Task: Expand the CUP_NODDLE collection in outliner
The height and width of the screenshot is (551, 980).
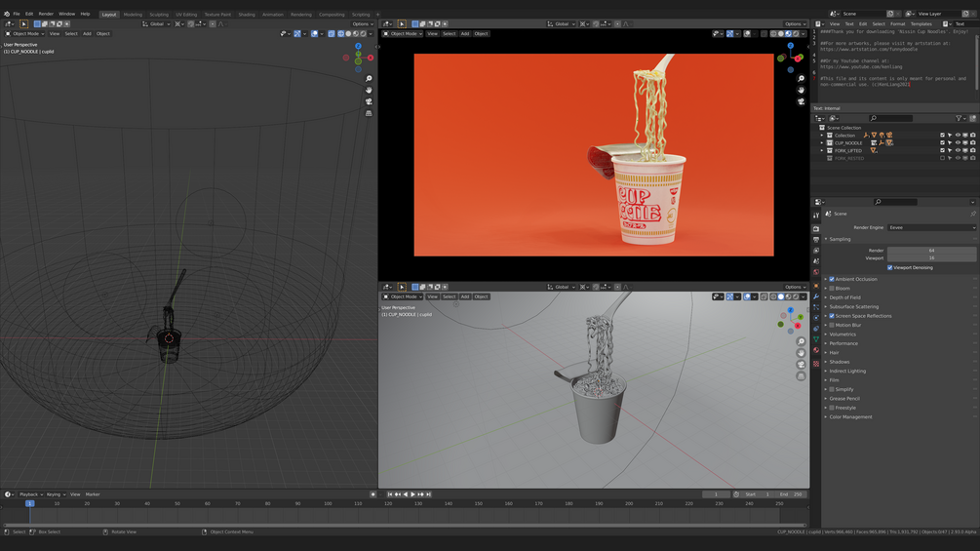Action: click(x=822, y=143)
